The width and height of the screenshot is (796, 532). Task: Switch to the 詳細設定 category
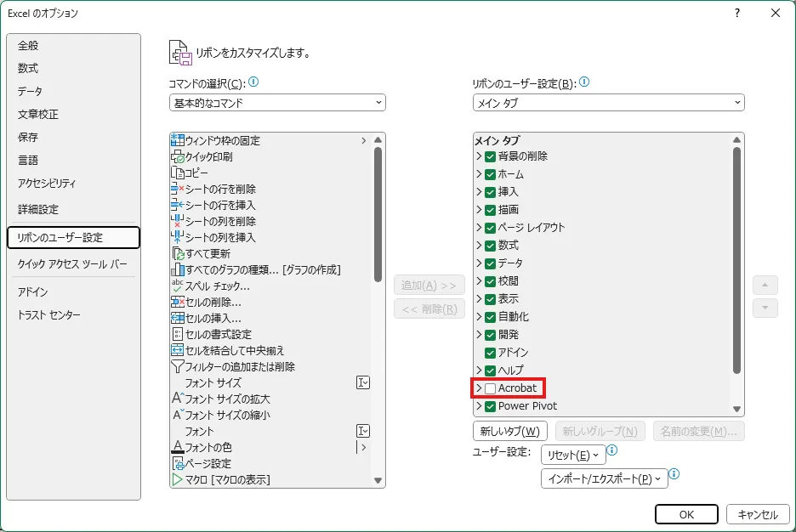[38, 209]
